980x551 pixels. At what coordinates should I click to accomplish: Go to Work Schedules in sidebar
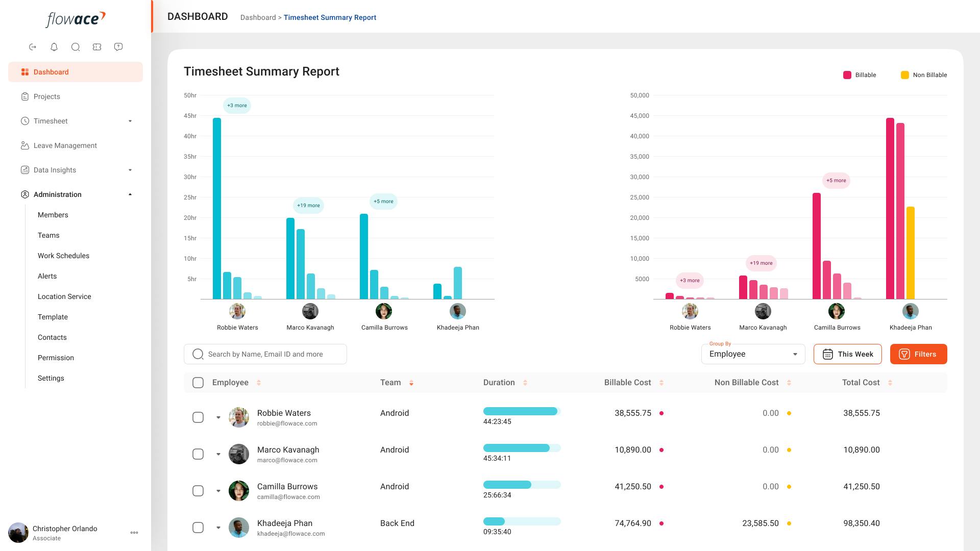click(x=63, y=256)
